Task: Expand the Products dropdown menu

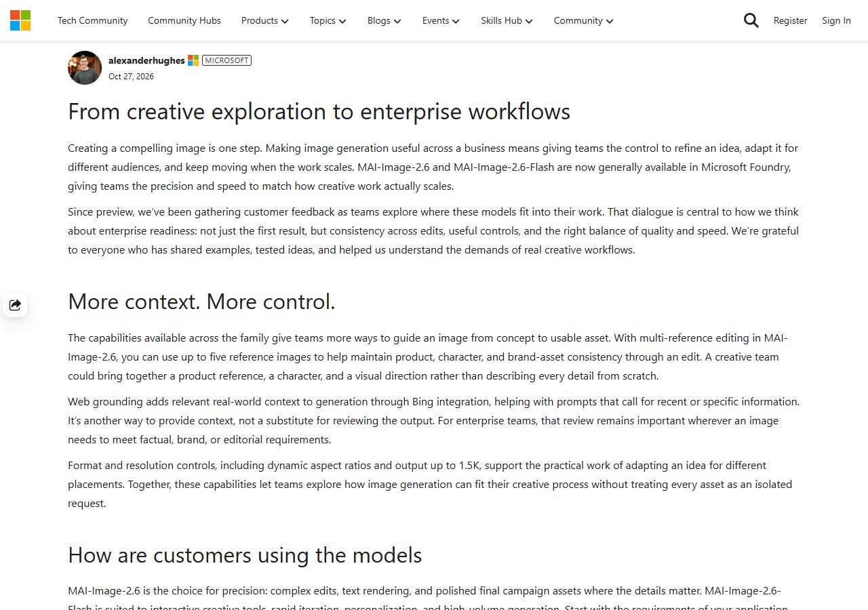Action: point(264,20)
